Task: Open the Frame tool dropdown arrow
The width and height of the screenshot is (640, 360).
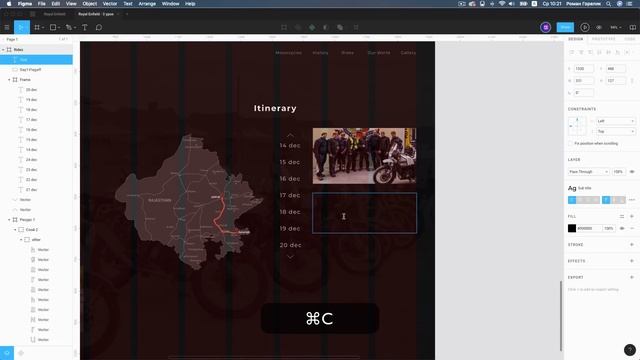Action: click(43, 28)
